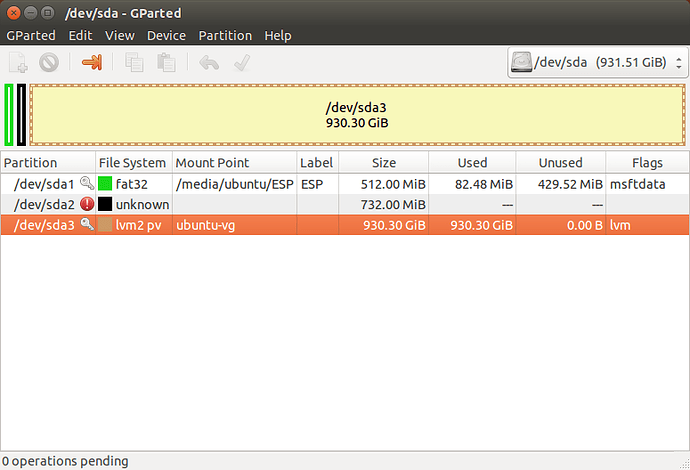
Task: Click the 0 operations pending status text
Action: (65, 461)
